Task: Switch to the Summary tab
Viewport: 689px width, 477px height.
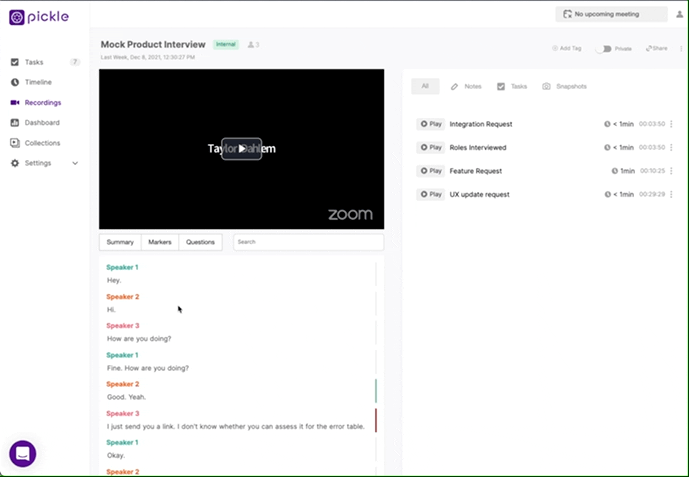Action: tap(120, 242)
